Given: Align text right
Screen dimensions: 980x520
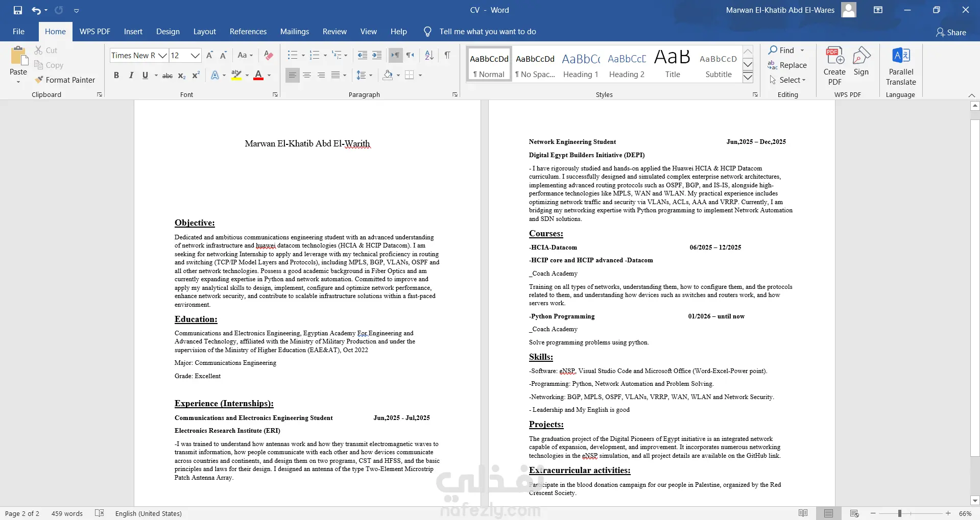Looking at the screenshot, I should (x=321, y=76).
